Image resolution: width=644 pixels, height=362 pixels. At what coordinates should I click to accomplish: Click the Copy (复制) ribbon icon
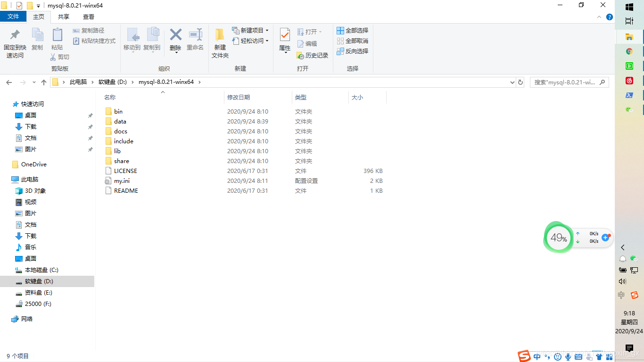(x=37, y=34)
